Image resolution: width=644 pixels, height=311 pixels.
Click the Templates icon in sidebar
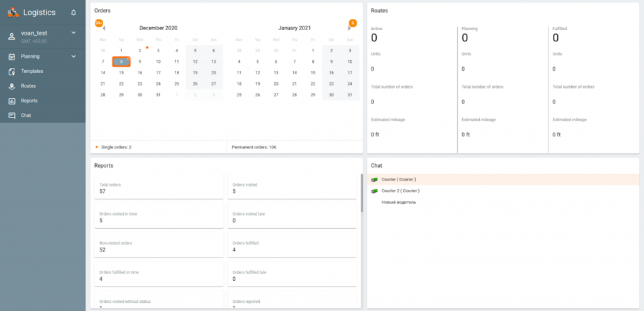tap(11, 71)
